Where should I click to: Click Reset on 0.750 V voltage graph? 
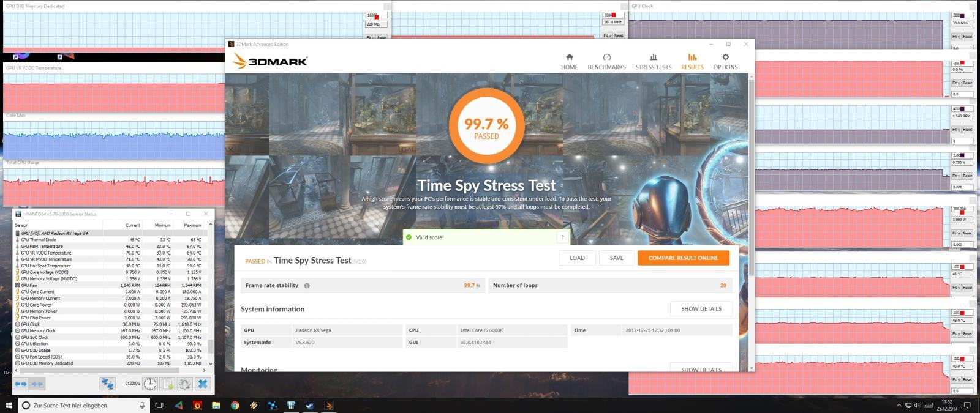(x=967, y=177)
